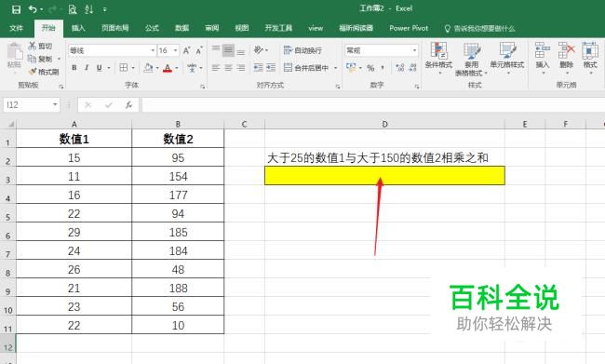Select cell B6 containing 185

click(178, 233)
